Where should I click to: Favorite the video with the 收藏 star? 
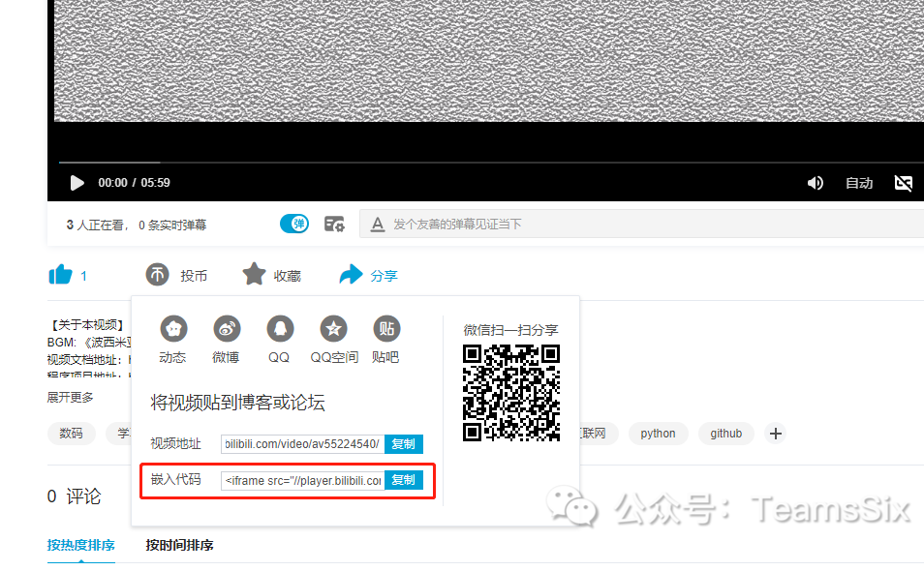pyautogui.click(x=254, y=274)
